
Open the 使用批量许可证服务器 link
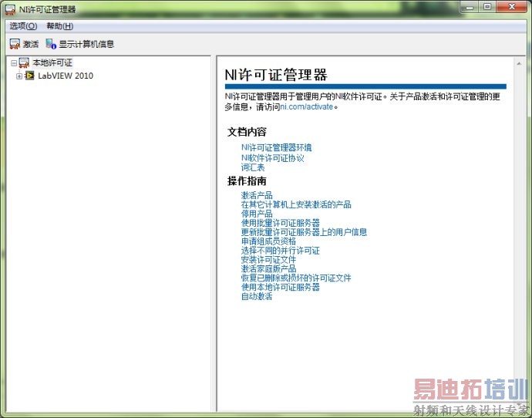tap(280, 223)
